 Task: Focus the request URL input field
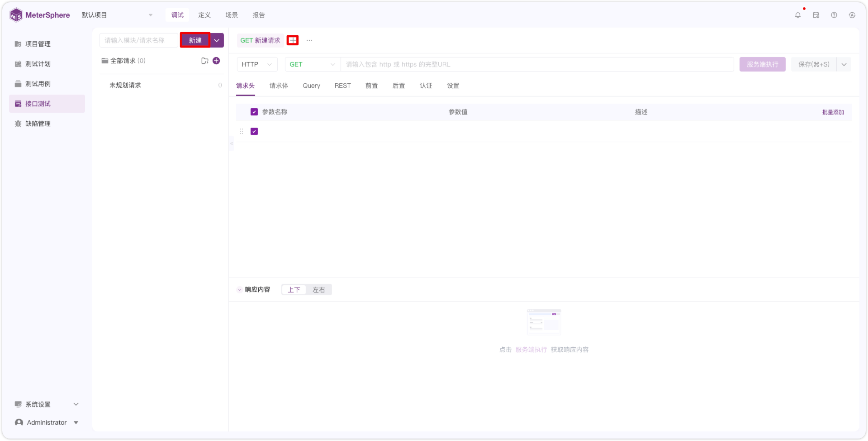click(x=537, y=64)
